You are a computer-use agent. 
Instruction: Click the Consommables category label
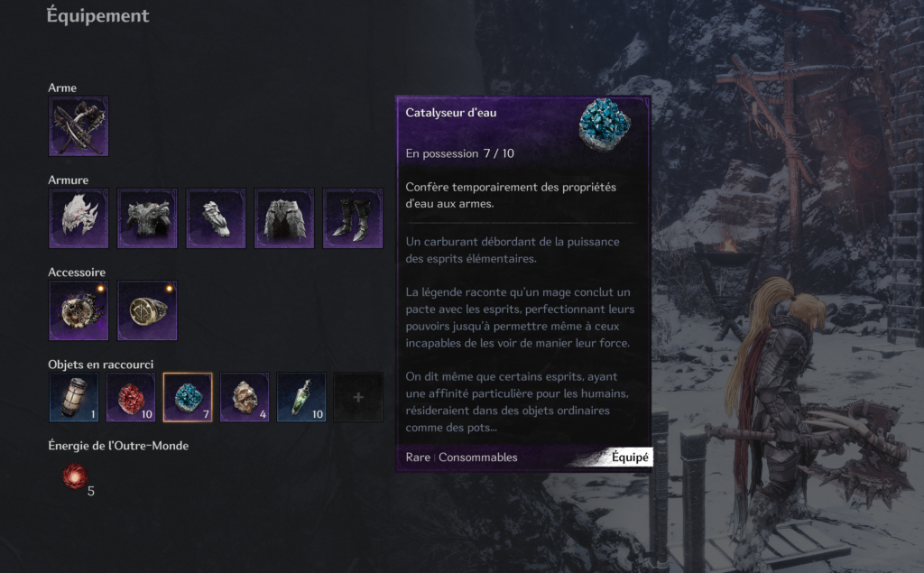[x=478, y=457]
